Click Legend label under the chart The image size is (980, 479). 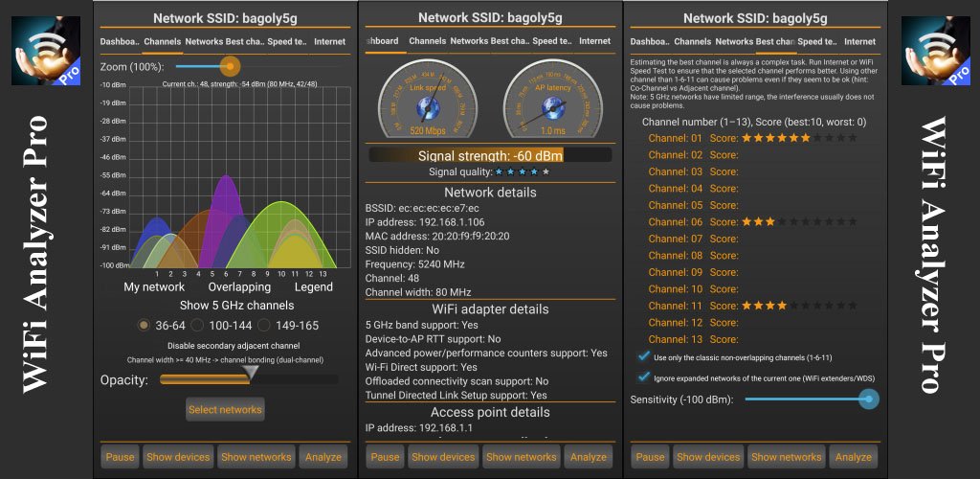(314, 287)
